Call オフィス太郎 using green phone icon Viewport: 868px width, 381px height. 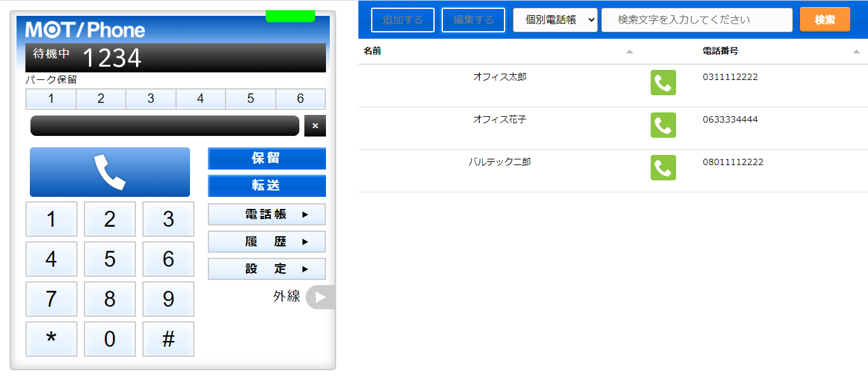[663, 83]
